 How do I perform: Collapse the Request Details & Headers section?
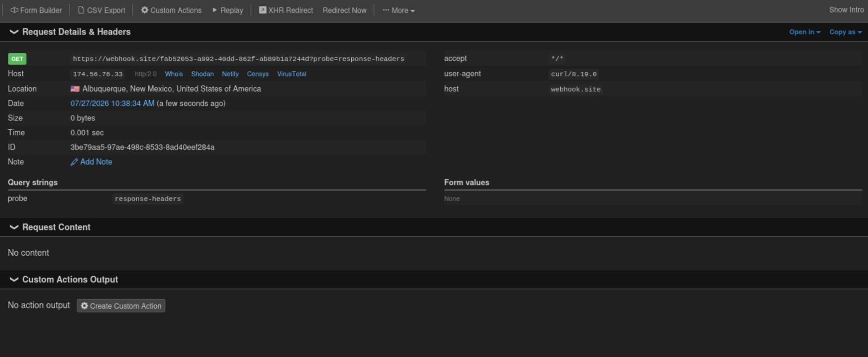14,32
